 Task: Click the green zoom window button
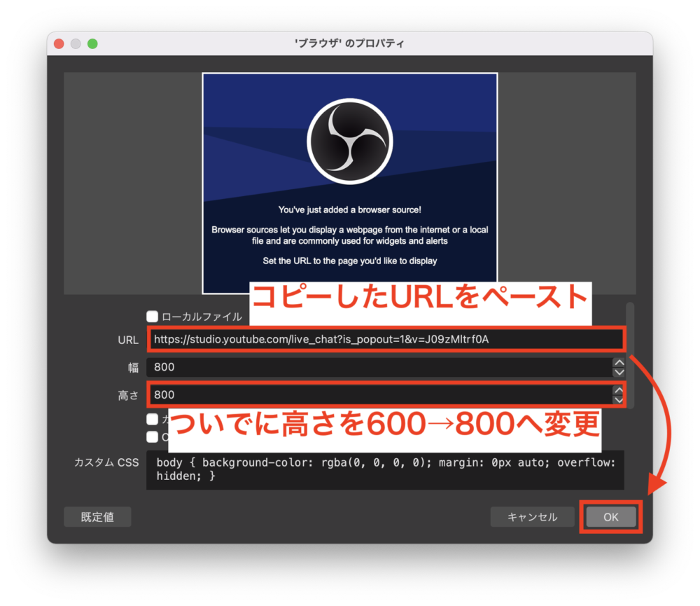tap(92, 43)
